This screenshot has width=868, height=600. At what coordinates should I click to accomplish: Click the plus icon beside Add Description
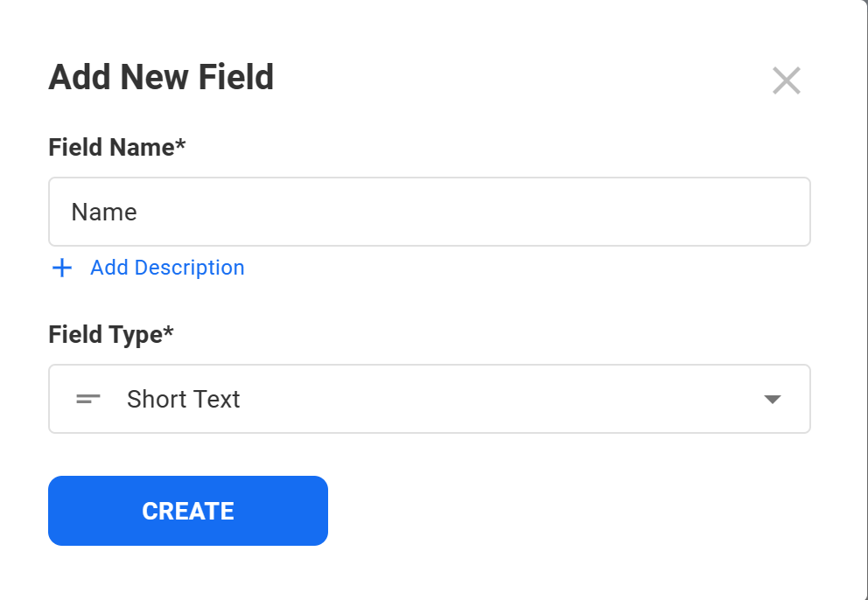(62, 268)
